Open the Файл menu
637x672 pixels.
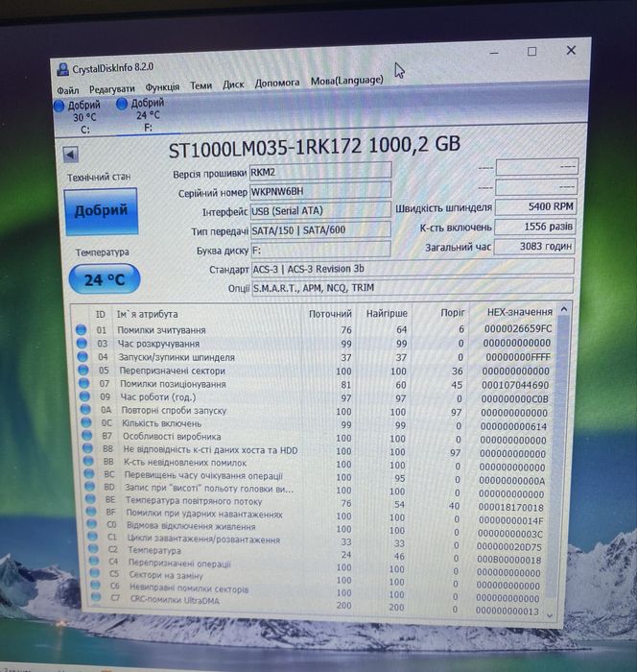[x=68, y=90]
